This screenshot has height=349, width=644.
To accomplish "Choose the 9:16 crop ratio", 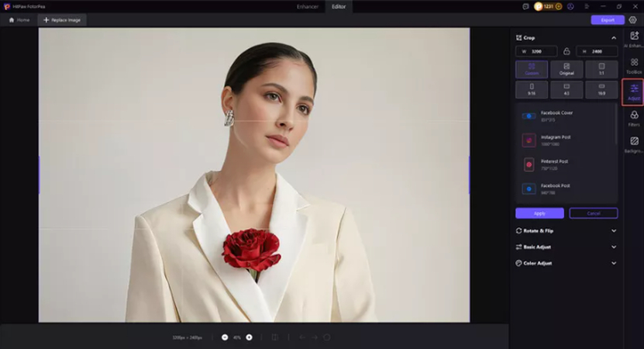I will click(532, 89).
